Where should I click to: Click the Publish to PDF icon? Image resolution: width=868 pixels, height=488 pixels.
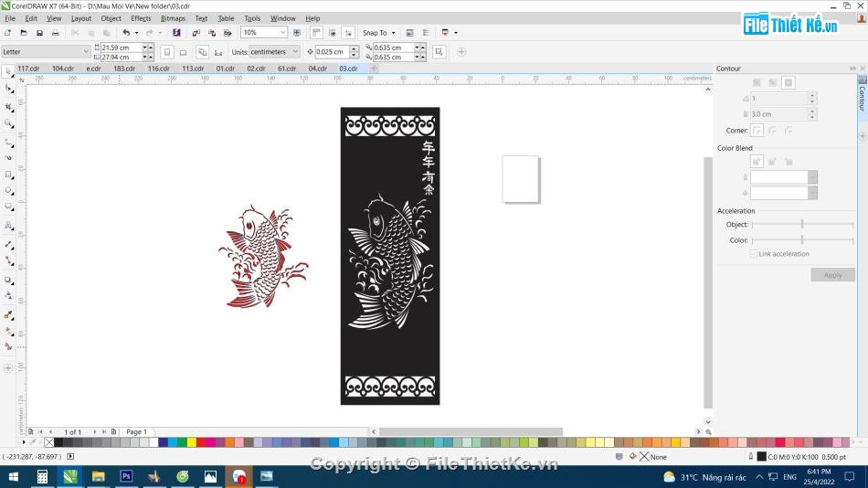point(228,33)
